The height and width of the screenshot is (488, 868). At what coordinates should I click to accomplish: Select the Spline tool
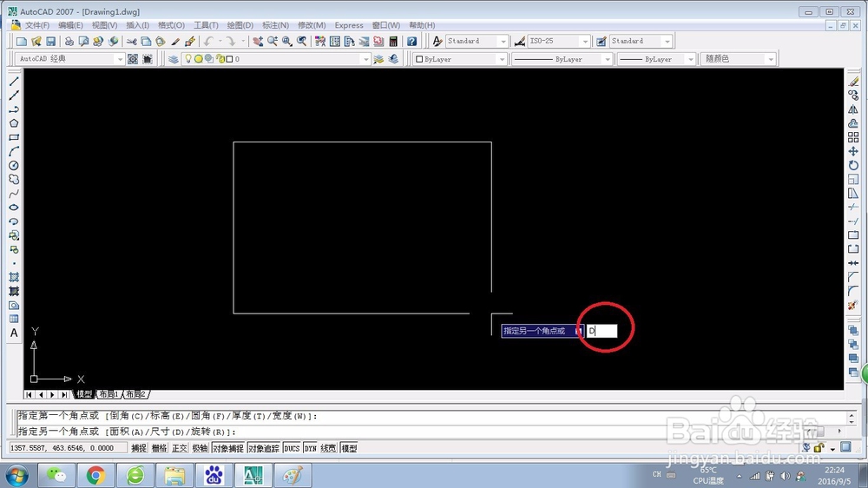click(14, 194)
